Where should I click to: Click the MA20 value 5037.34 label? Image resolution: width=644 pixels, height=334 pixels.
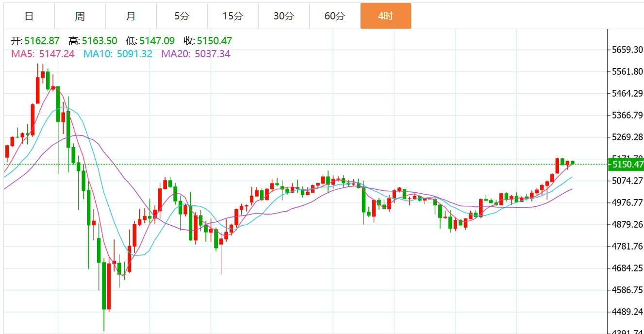tap(196, 54)
